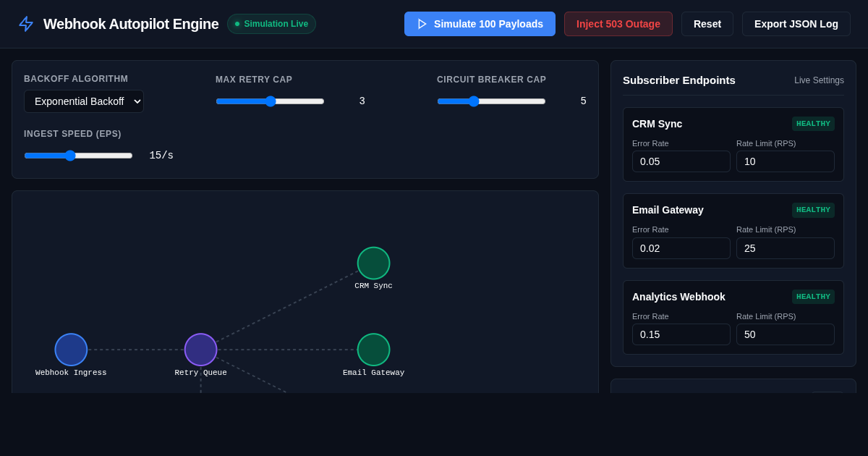The image size is (868, 456).
Task: Adjust the Circuit Breaker Cap slider
Action: [491, 101]
